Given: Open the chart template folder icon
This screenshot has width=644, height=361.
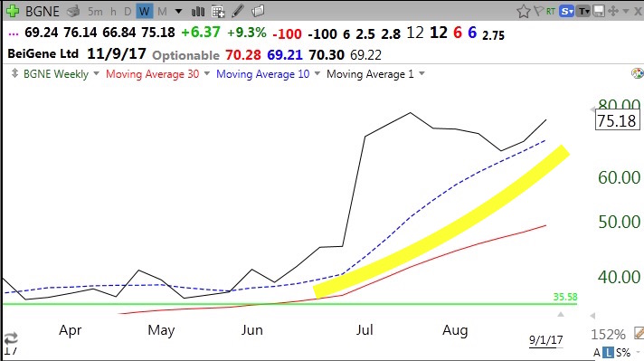Looking at the screenshot, I should point(258,11).
